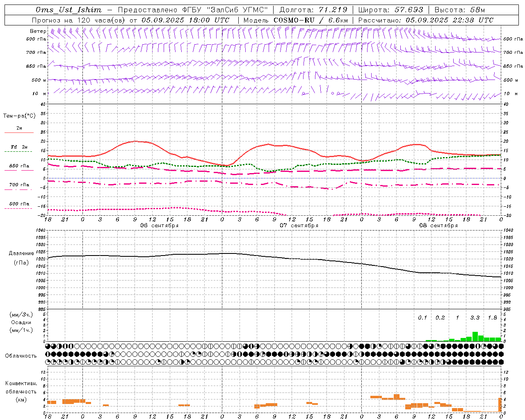Select the Тем-ра(°C) temperature label

tap(19, 116)
